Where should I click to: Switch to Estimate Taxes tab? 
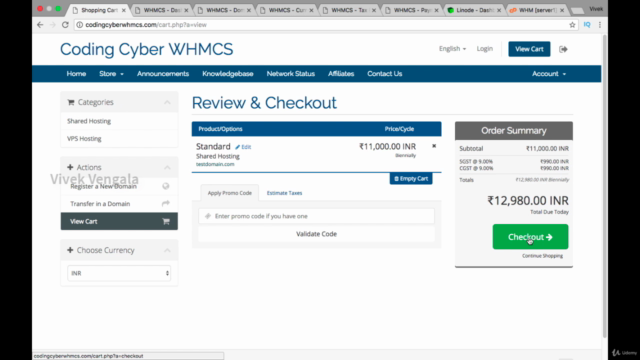[284, 193]
